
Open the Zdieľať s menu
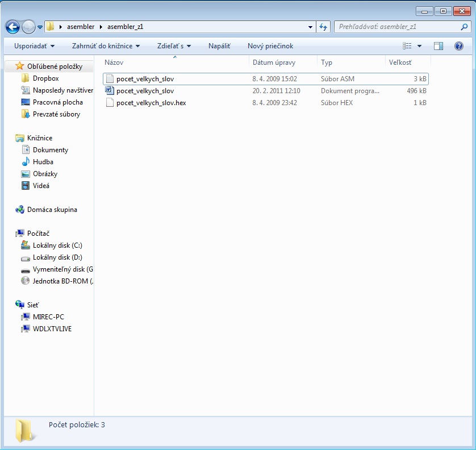point(174,46)
